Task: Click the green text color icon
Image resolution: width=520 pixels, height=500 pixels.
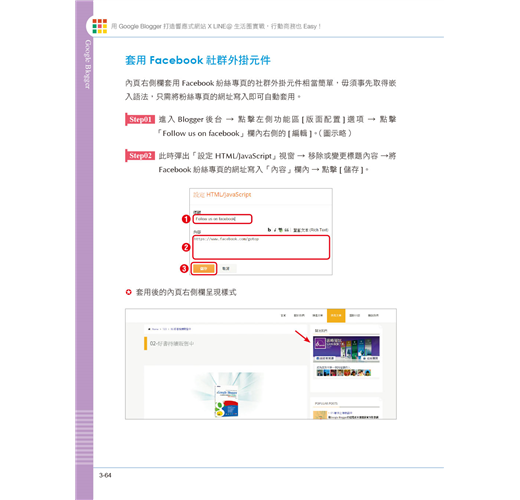Action: coord(280,230)
